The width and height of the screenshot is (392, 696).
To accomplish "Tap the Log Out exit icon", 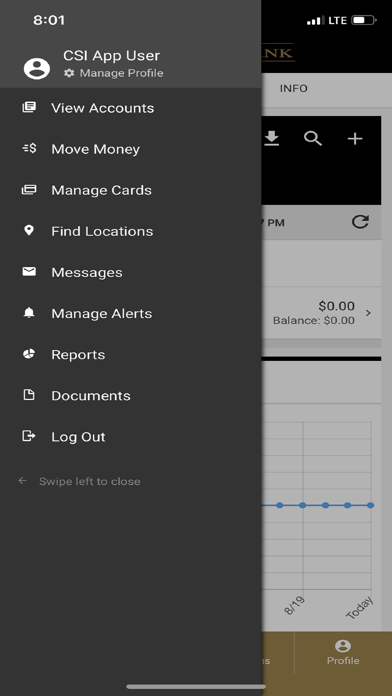I will 29,436.
